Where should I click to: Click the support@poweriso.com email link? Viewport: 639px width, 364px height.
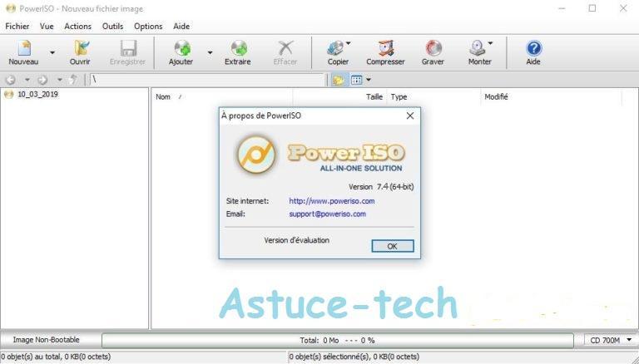click(x=327, y=214)
